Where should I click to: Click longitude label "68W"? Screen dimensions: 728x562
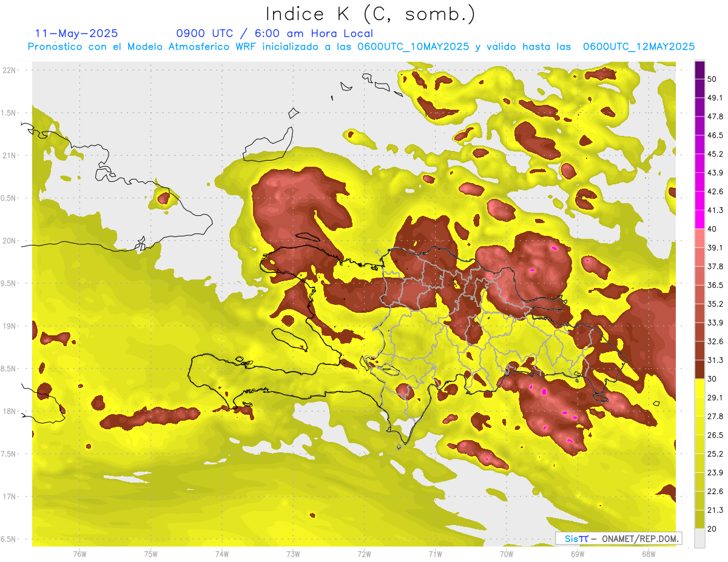(x=649, y=554)
